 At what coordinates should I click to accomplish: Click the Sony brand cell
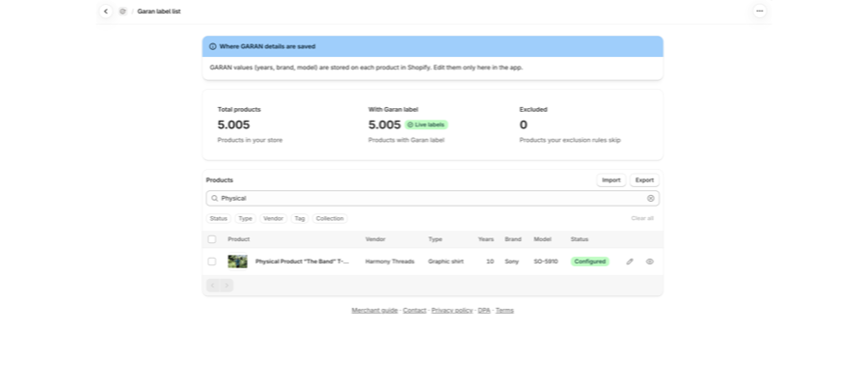click(x=511, y=262)
